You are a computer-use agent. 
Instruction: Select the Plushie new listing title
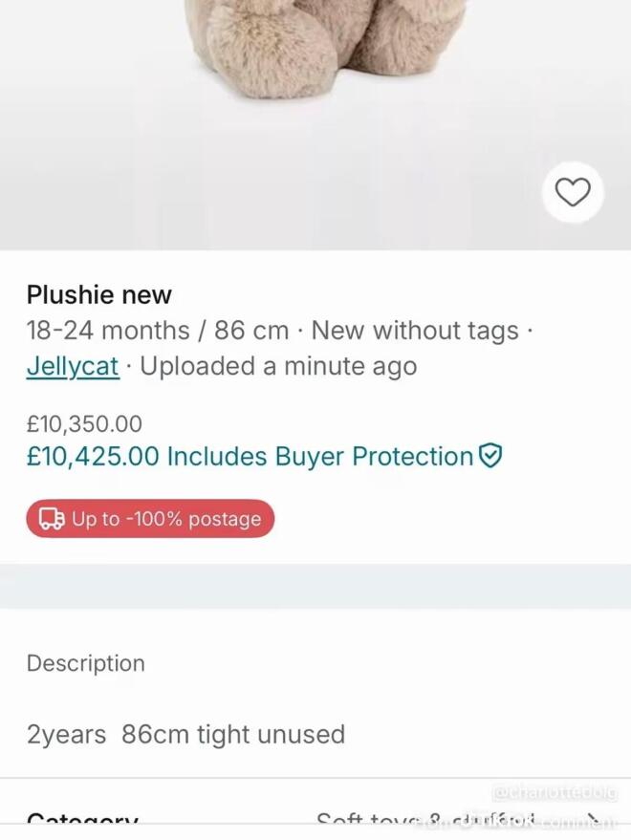[99, 294]
